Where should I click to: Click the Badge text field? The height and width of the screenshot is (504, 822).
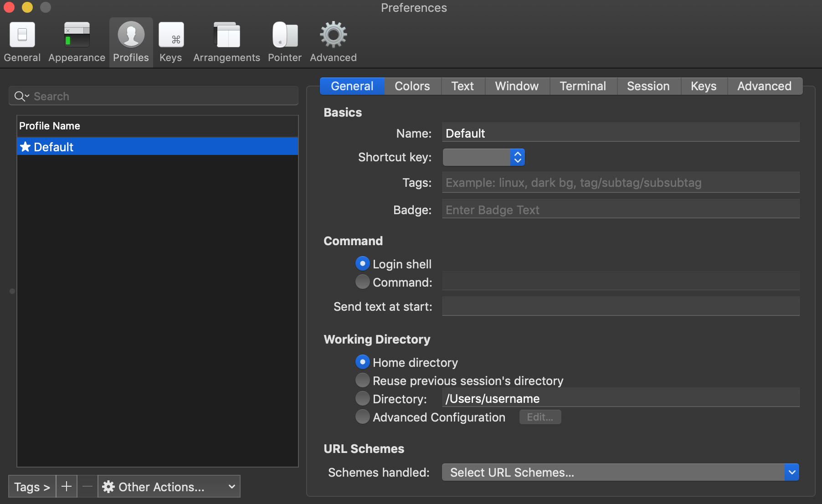pyautogui.click(x=621, y=209)
